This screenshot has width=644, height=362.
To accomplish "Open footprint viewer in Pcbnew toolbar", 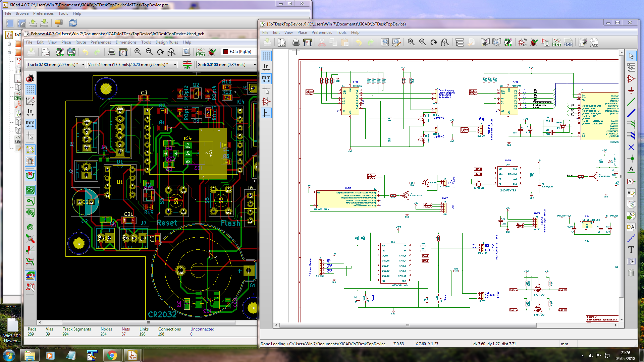I will (x=71, y=52).
